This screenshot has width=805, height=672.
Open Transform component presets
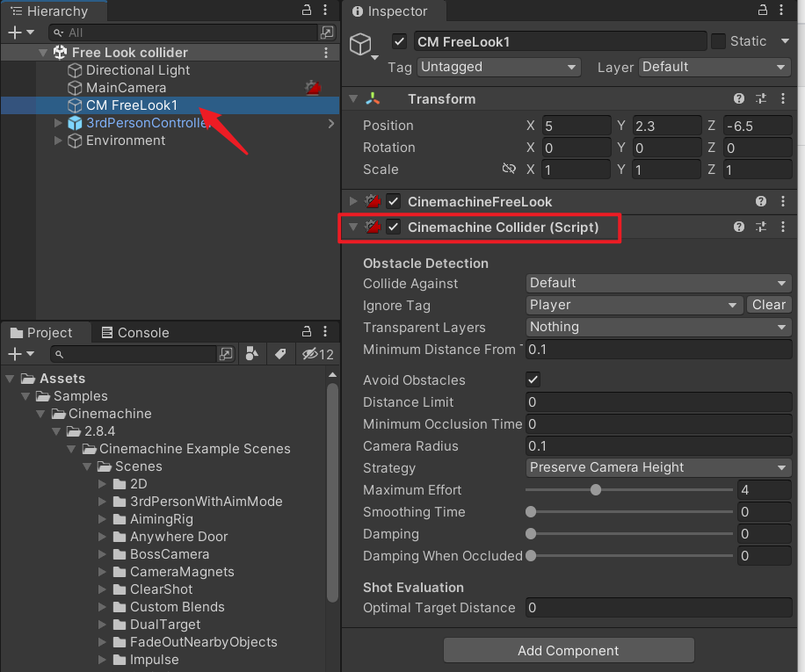[x=761, y=99]
